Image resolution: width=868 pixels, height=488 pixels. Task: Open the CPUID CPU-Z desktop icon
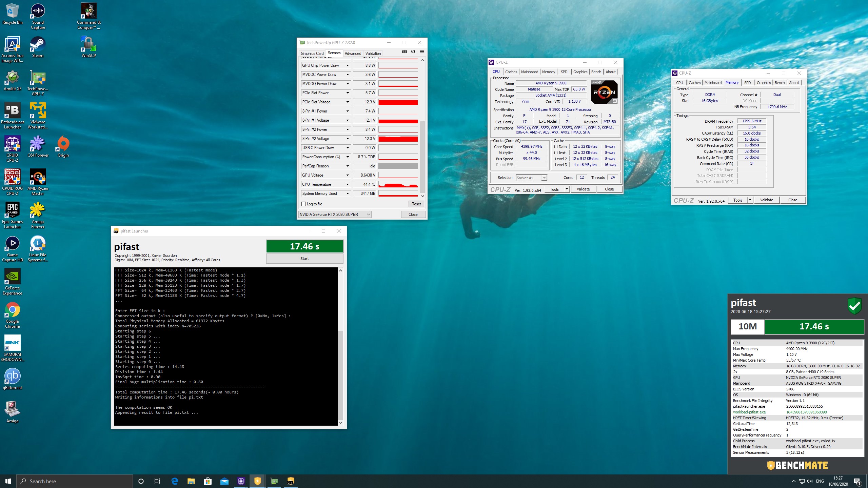12,149
